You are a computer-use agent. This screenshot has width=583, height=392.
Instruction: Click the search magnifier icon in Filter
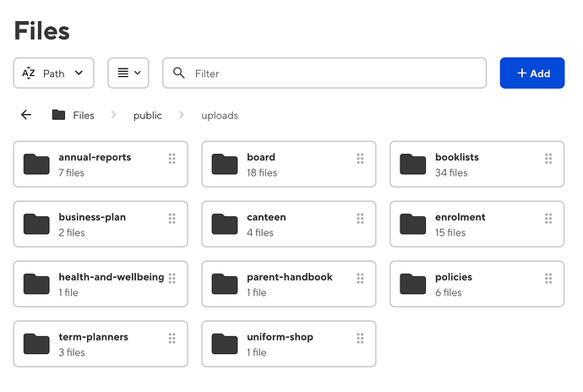pos(178,73)
